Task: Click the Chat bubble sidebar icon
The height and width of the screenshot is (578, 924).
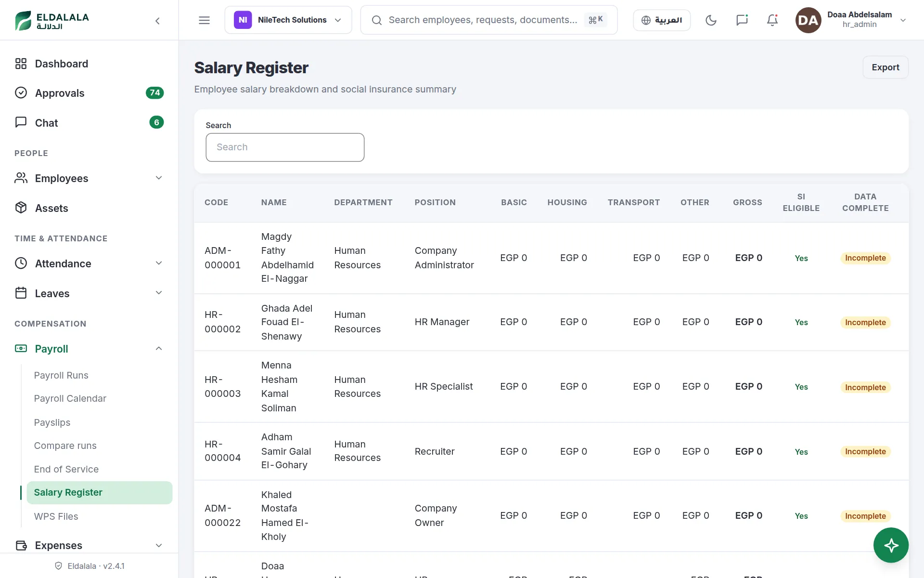Action: (x=21, y=122)
